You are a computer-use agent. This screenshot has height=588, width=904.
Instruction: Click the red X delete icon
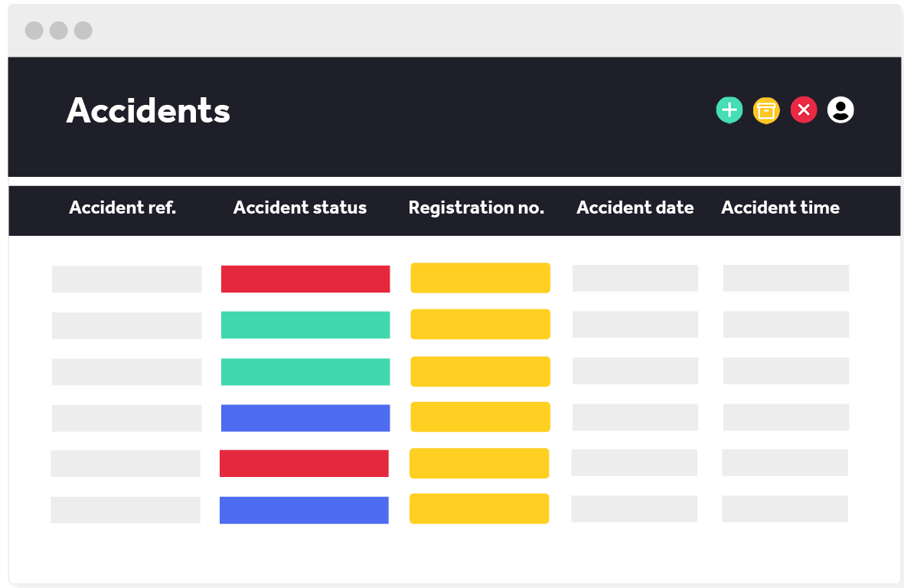[804, 110]
